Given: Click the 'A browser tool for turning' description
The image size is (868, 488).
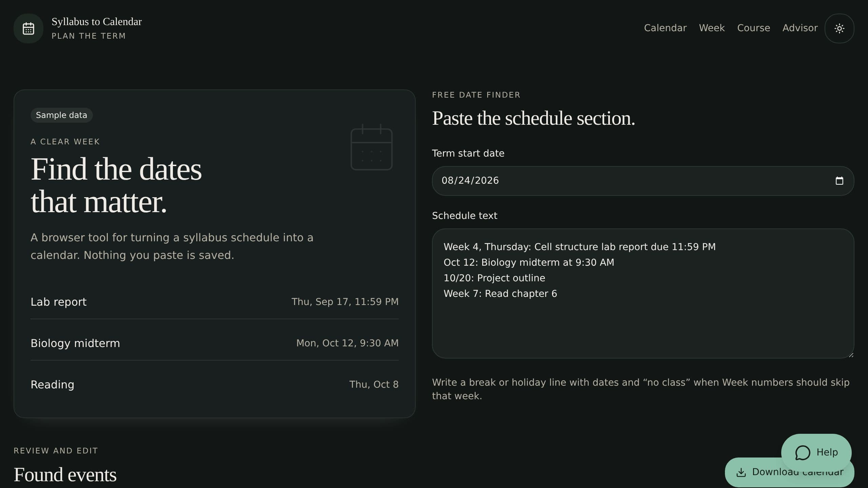Looking at the screenshot, I should (x=172, y=246).
